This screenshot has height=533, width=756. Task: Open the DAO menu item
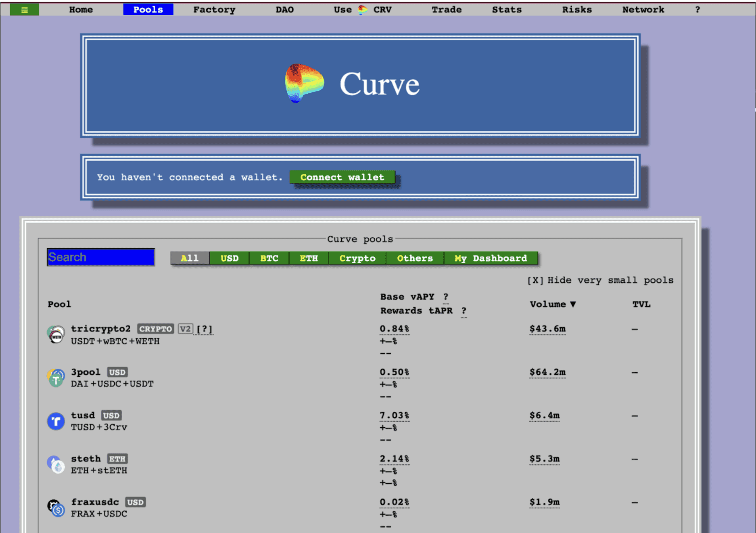[284, 10]
